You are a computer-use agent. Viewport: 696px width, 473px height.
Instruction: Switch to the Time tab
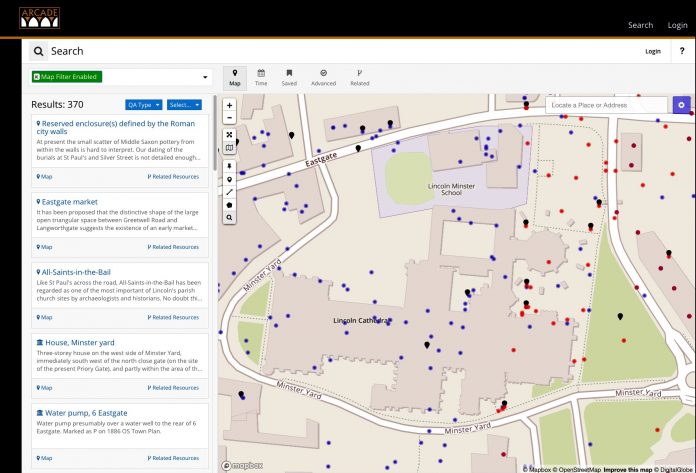pyautogui.click(x=261, y=78)
